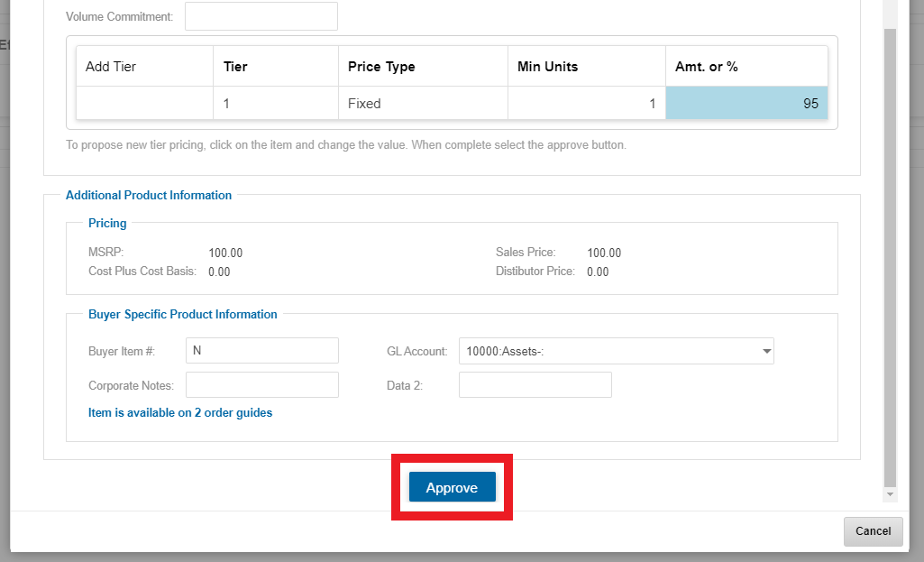
Task: Select the Min Units value cell
Action: (x=586, y=103)
